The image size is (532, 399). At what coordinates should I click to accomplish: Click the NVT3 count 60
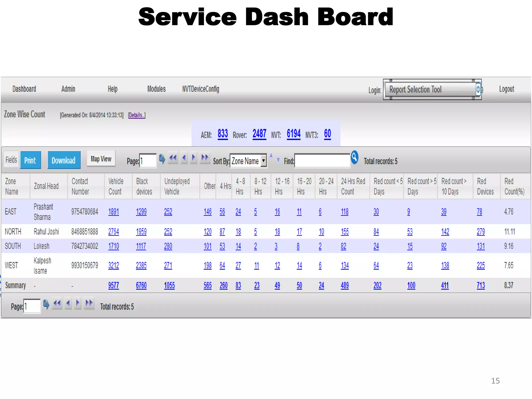[327, 134]
